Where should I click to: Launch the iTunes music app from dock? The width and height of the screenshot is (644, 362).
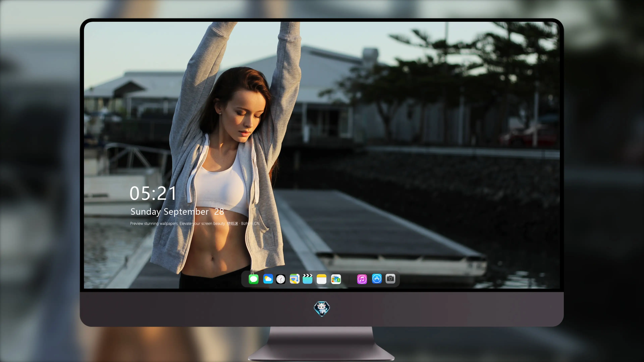pyautogui.click(x=362, y=279)
